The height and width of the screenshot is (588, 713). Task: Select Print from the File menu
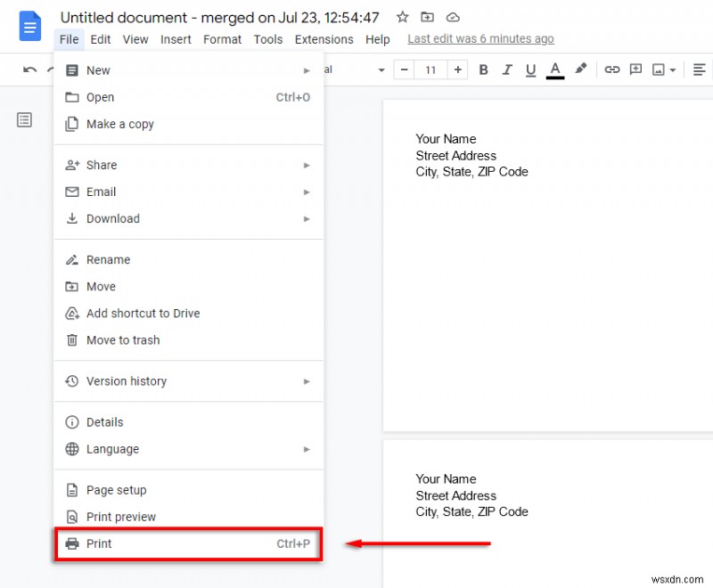pyautogui.click(x=99, y=543)
